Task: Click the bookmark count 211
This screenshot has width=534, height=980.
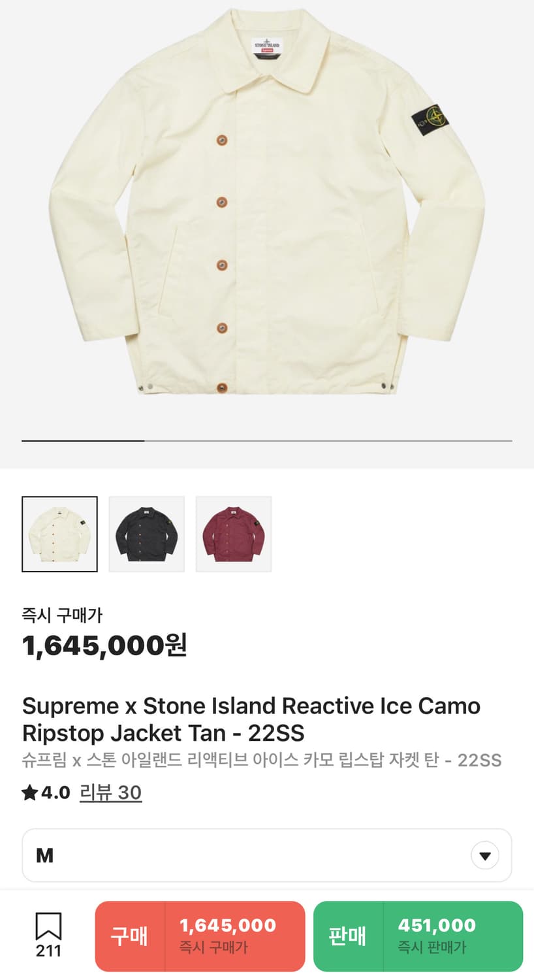Action: pyautogui.click(x=48, y=951)
